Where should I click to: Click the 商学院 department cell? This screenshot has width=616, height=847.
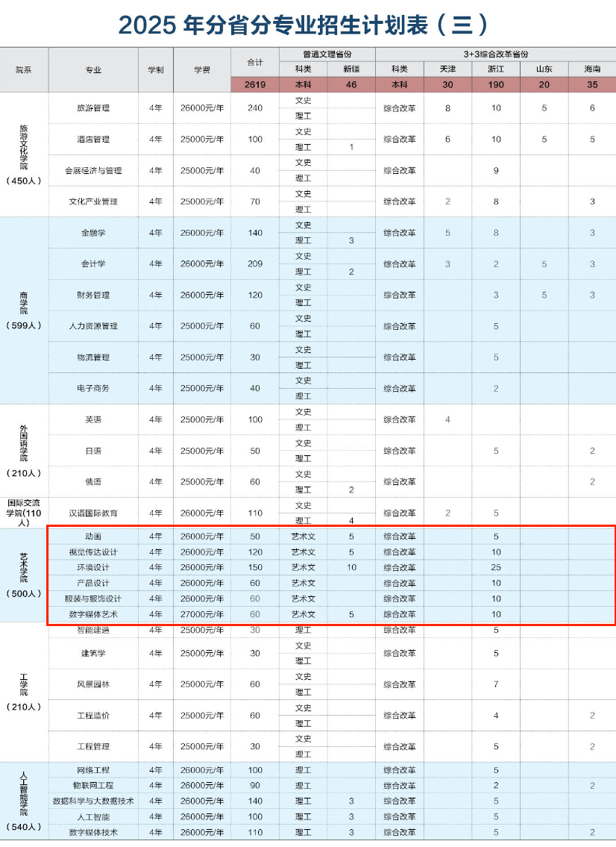[x=24, y=310]
